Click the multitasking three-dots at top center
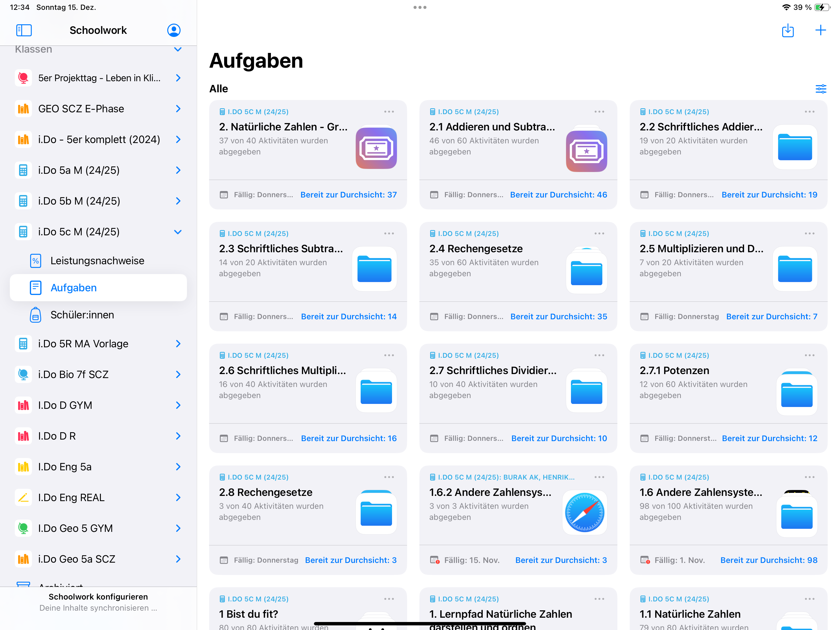The image size is (840, 630). [x=420, y=7]
